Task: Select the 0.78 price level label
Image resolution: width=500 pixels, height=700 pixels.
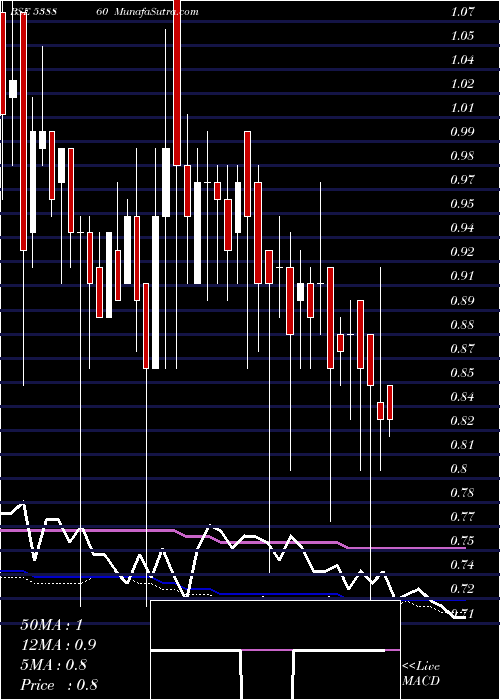Action: (x=462, y=493)
